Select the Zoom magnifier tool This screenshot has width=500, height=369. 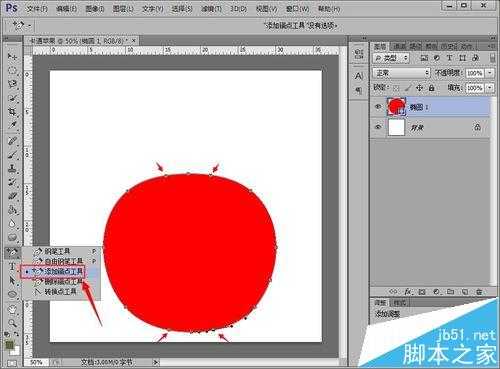[12, 323]
